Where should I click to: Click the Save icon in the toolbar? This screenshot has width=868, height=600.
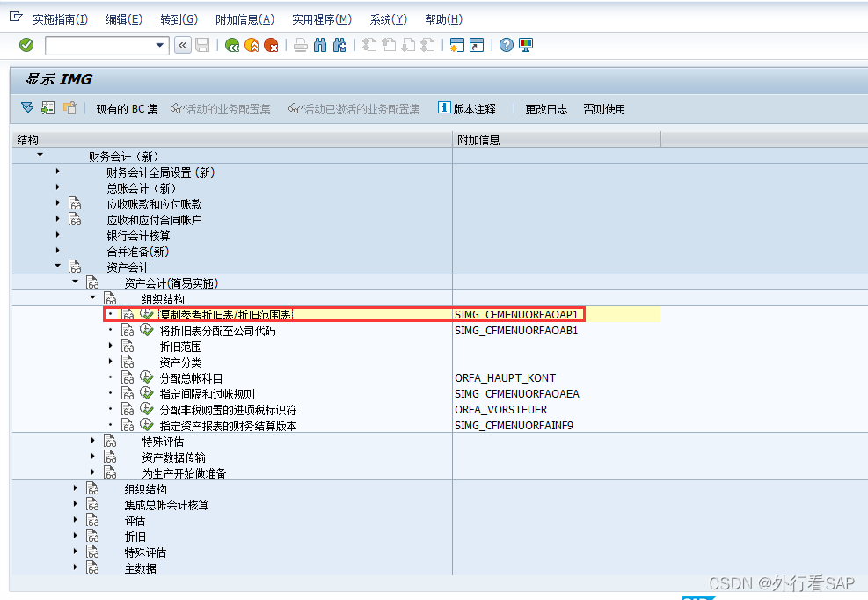click(x=203, y=45)
